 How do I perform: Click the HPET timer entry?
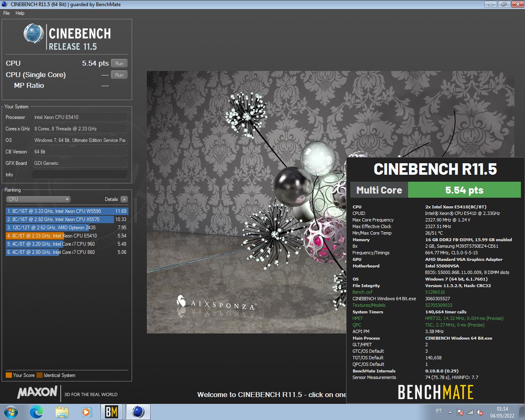(358, 319)
